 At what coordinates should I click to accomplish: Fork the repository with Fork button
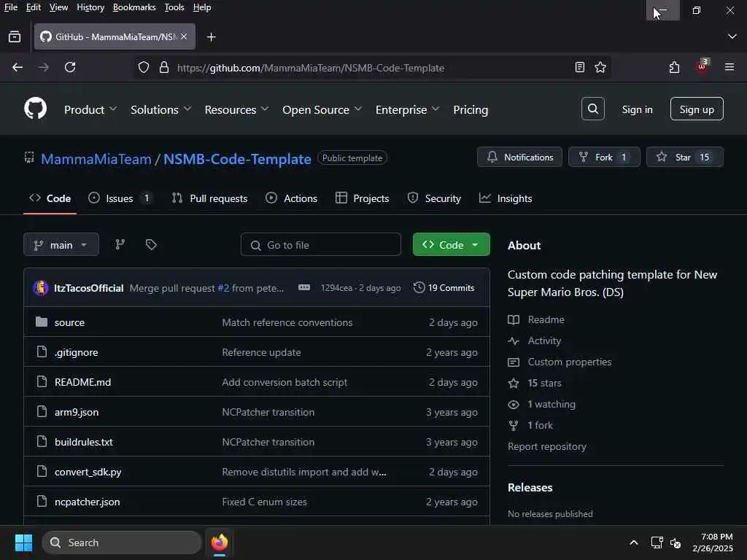(603, 157)
